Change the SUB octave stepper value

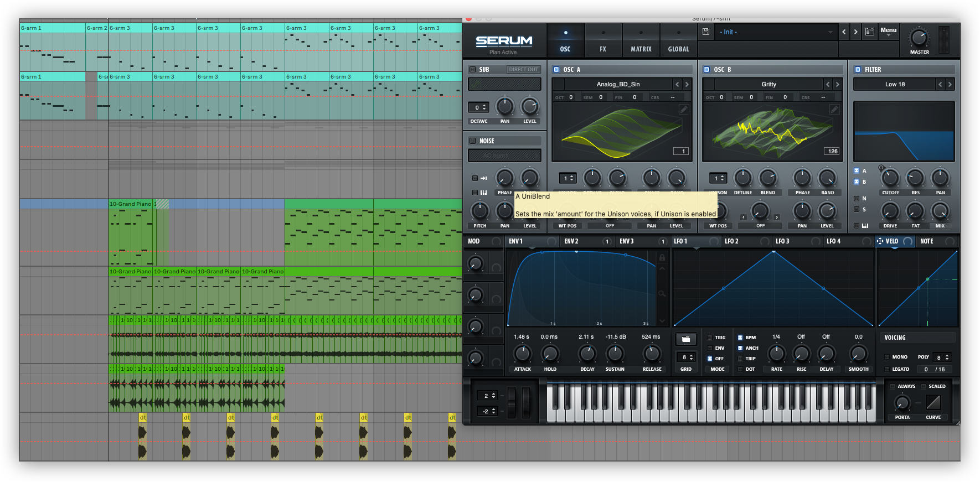pyautogui.click(x=479, y=107)
